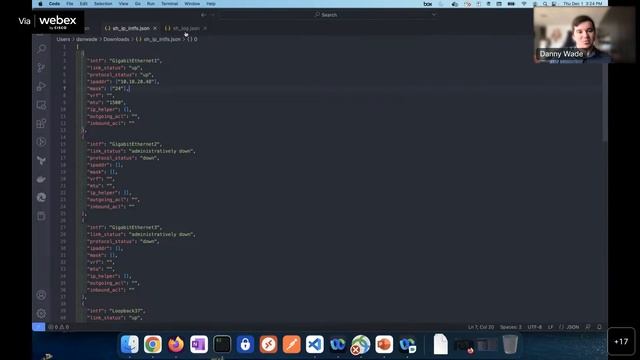Image resolution: width=640 pixels, height=360 pixels.
Task: Open the white document file in Dock
Action: click(440, 344)
